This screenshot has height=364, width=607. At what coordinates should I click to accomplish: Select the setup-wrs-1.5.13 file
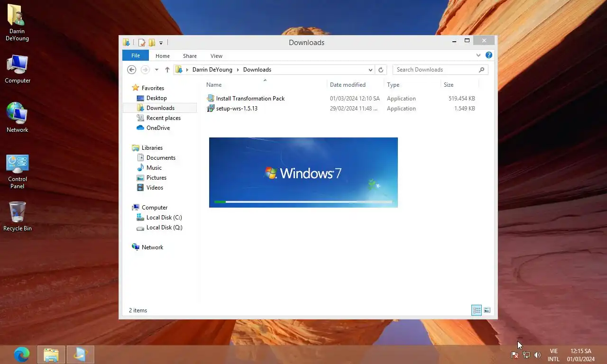click(237, 109)
